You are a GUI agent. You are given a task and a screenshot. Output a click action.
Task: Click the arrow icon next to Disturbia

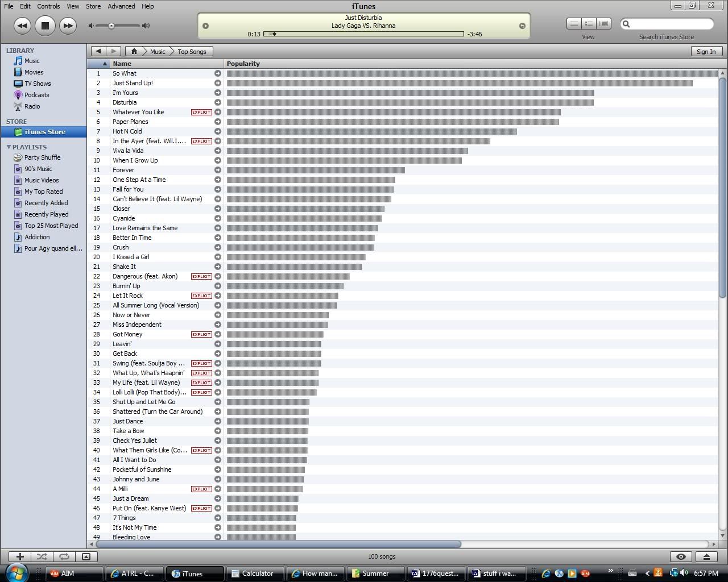click(218, 102)
